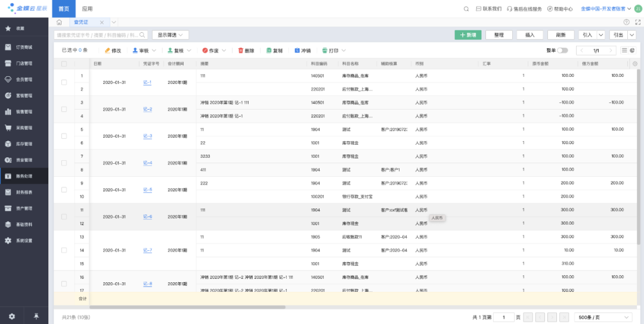Open the 显示筛选 filter dropdown
This screenshot has height=324, width=644.
tap(171, 35)
